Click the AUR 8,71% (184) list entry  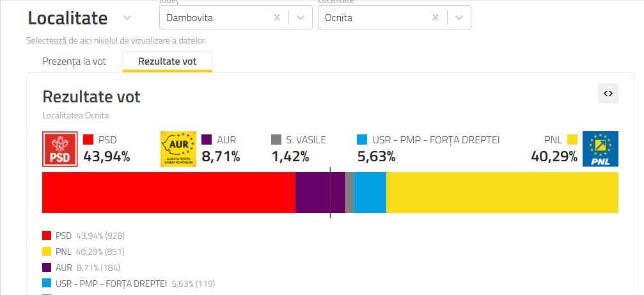[88, 267]
